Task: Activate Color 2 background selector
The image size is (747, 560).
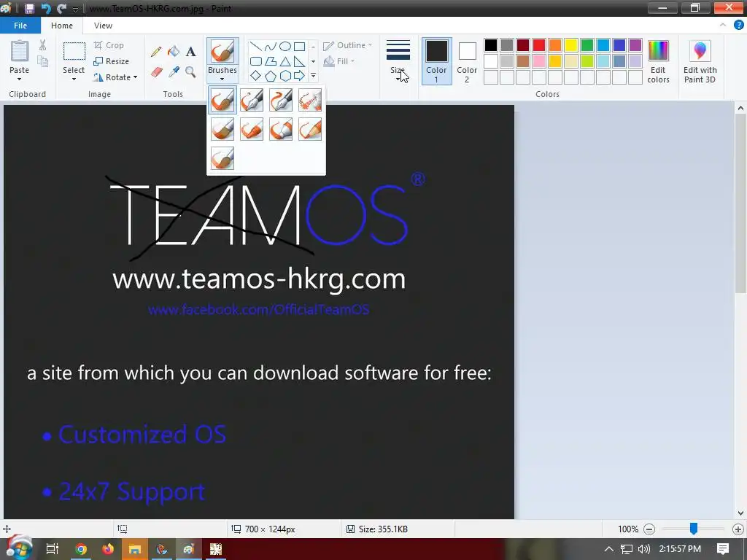Action: click(467, 61)
